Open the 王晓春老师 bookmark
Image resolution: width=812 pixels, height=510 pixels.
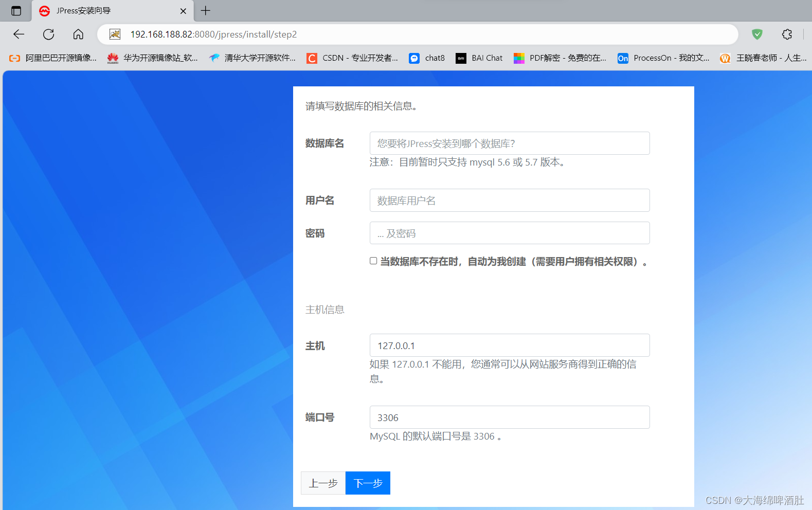click(x=764, y=58)
